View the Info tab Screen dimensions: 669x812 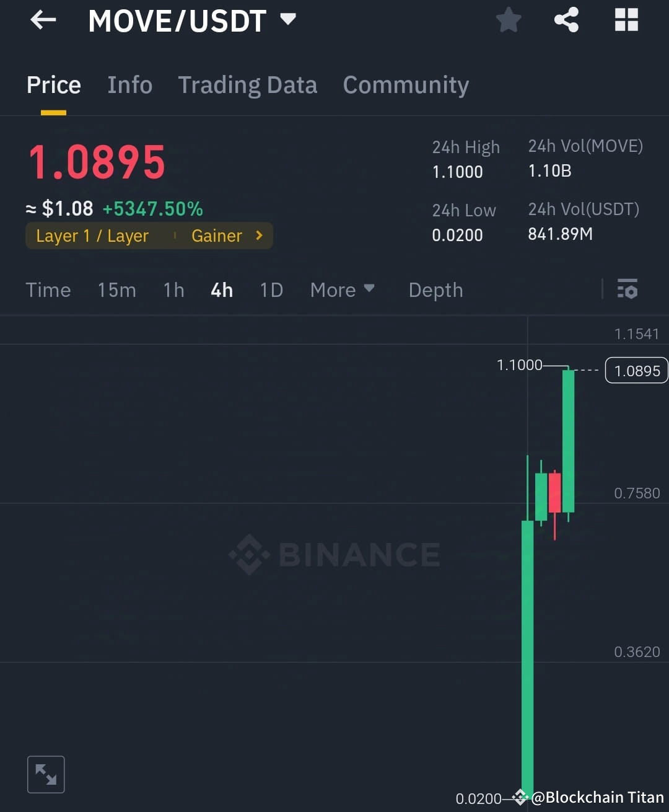pos(129,85)
